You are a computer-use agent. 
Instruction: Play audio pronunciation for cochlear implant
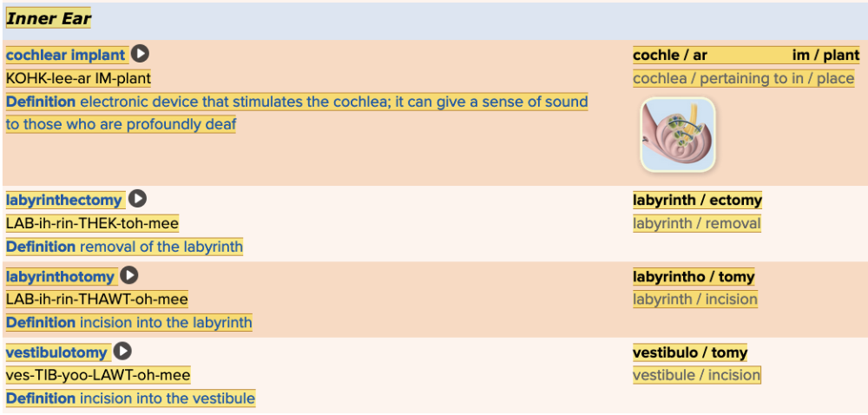(x=141, y=54)
